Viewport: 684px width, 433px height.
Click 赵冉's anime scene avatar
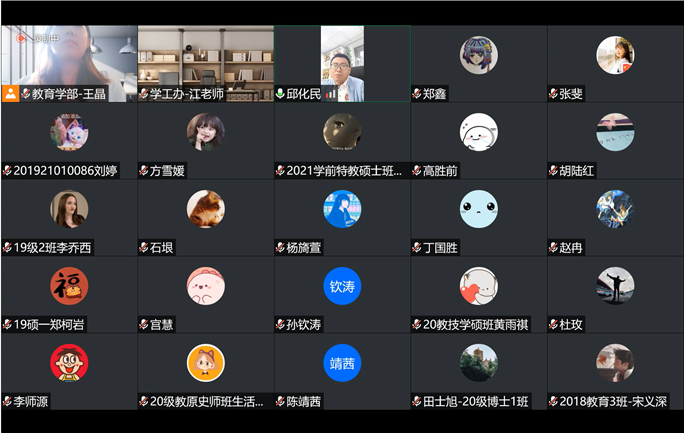pos(615,209)
